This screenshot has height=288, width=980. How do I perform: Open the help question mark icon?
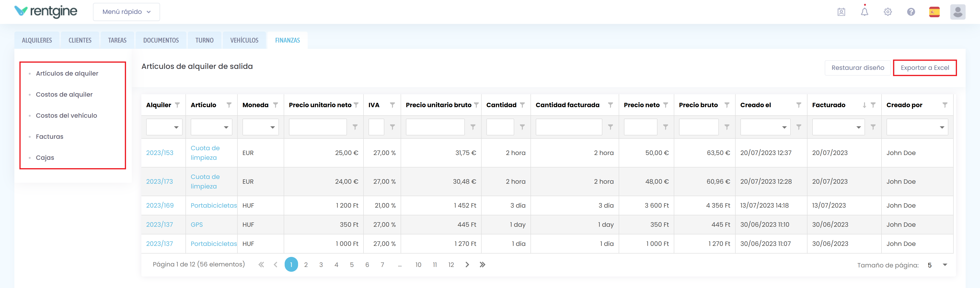coord(911,12)
